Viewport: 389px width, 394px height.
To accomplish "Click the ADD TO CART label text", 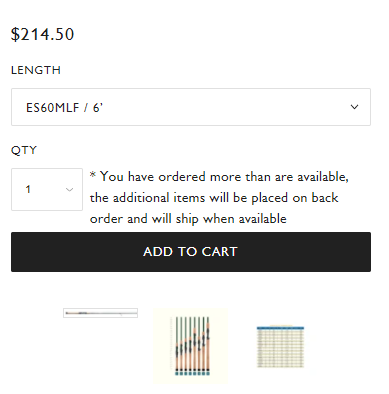I will coord(190,252).
